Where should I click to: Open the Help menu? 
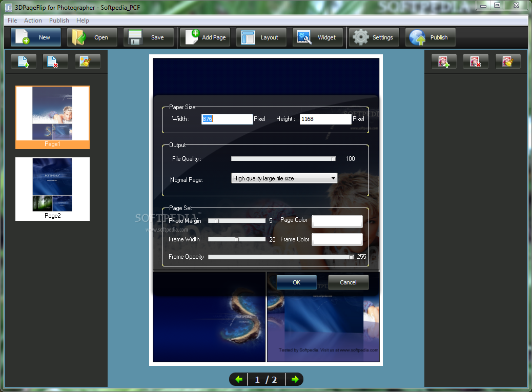(83, 20)
